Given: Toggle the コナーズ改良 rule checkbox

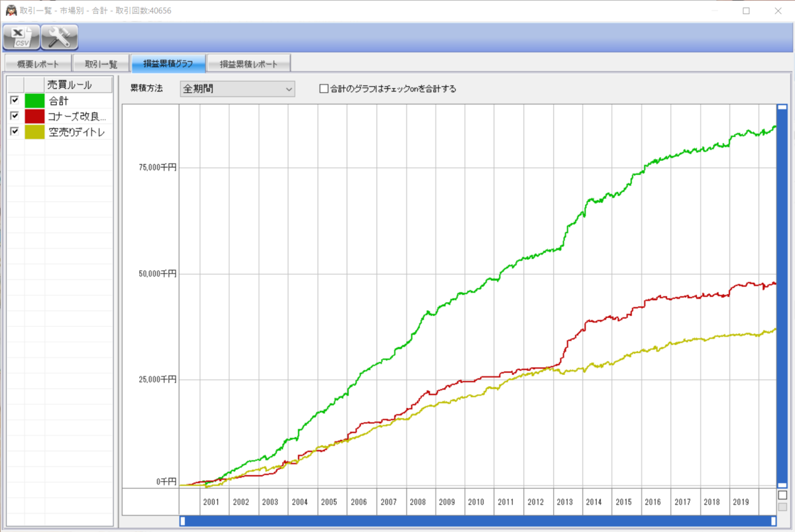Looking at the screenshot, I should (15, 116).
